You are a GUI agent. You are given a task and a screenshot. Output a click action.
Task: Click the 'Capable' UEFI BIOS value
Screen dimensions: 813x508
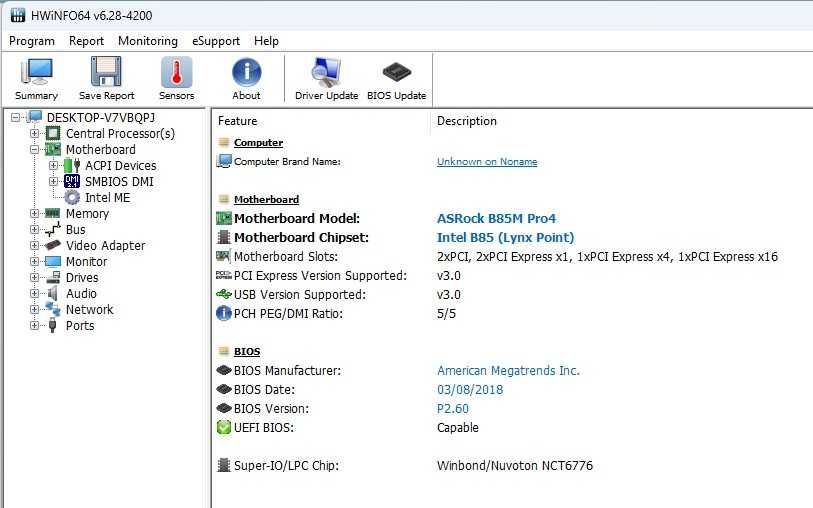pyautogui.click(x=458, y=428)
